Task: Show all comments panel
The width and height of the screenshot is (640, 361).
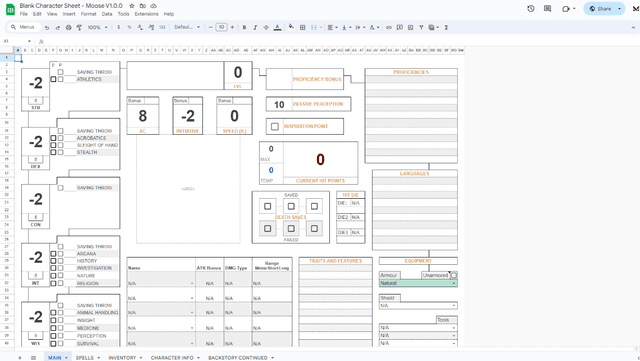Action: 547,9
